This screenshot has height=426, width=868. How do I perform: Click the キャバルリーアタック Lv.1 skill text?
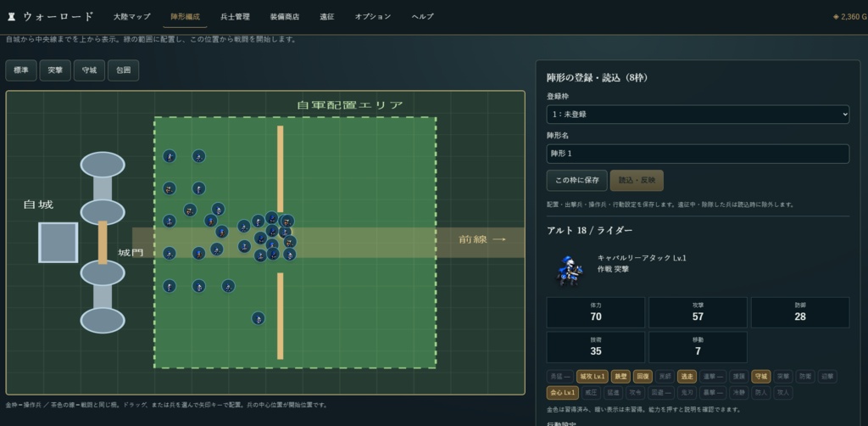(x=642, y=258)
